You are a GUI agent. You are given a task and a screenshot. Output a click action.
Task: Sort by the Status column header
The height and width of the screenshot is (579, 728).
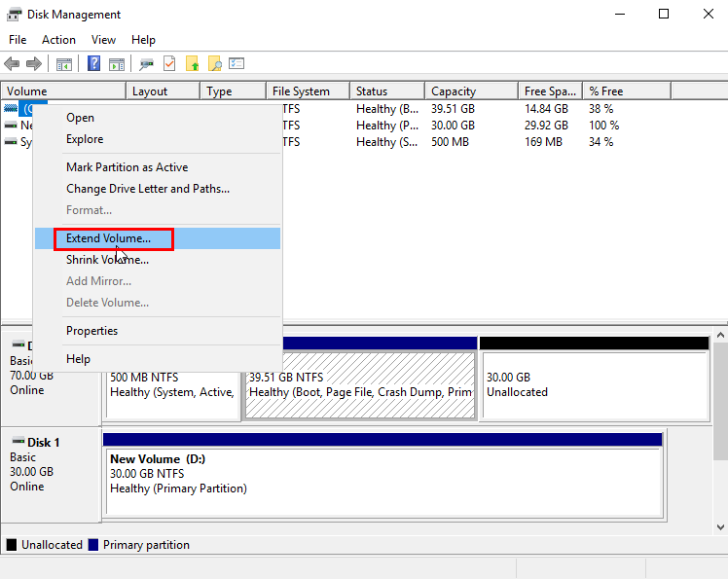tap(387, 91)
